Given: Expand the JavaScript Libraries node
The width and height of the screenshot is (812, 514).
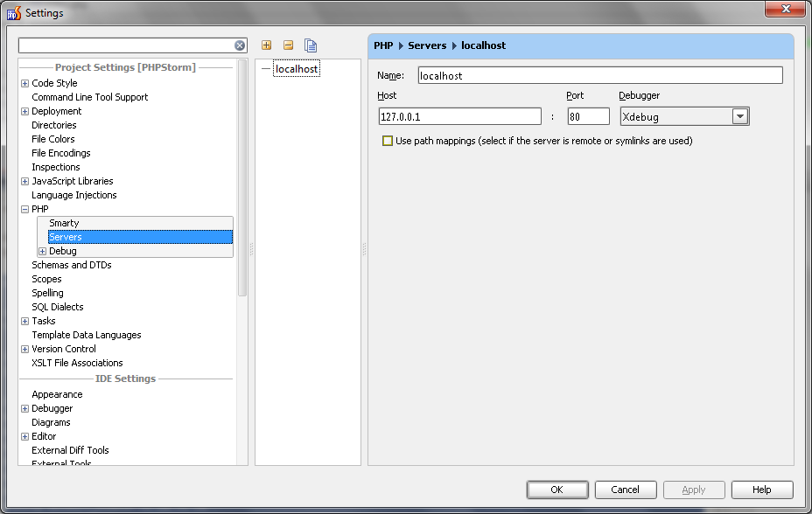Looking at the screenshot, I should coord(24,182).
